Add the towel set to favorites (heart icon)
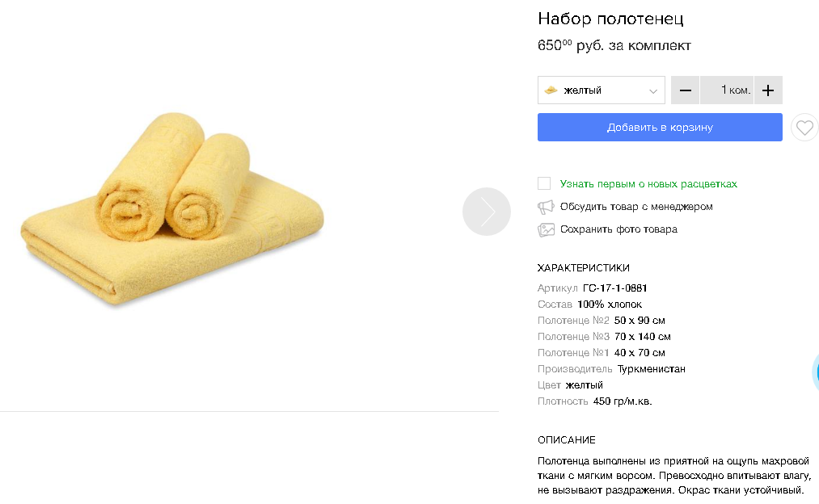Screen dimensions: 819x504 coord(804,128)
